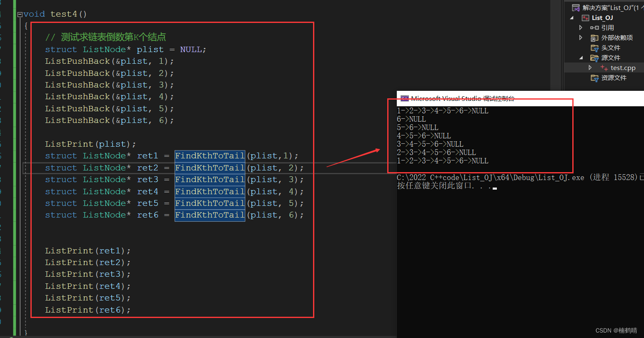This screenshot has width=644, height=338.
Task: Click the line "struct ListNode* plist = NULL;"
Action: [x=125, y=49]
